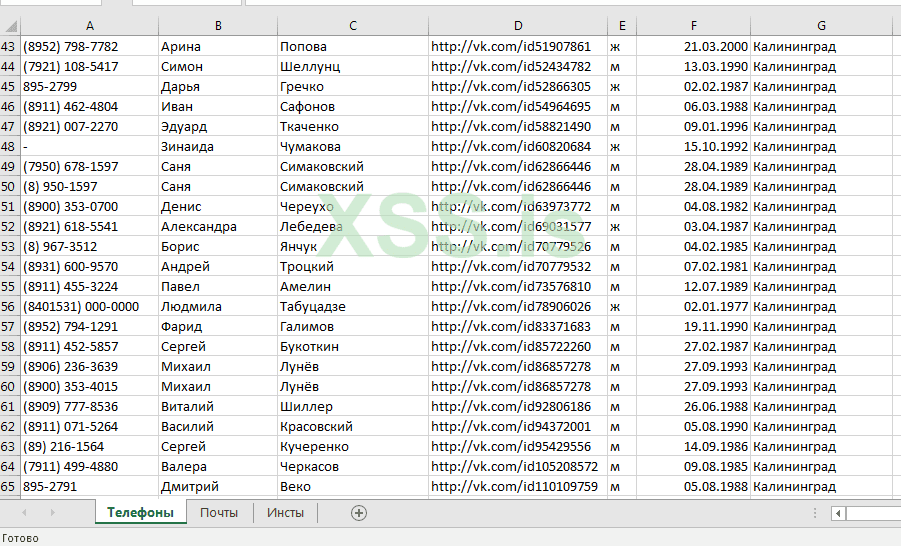Select the Телефоны sheet tab
The width and height of the screenshot is (901, 546).
point(140,513)
